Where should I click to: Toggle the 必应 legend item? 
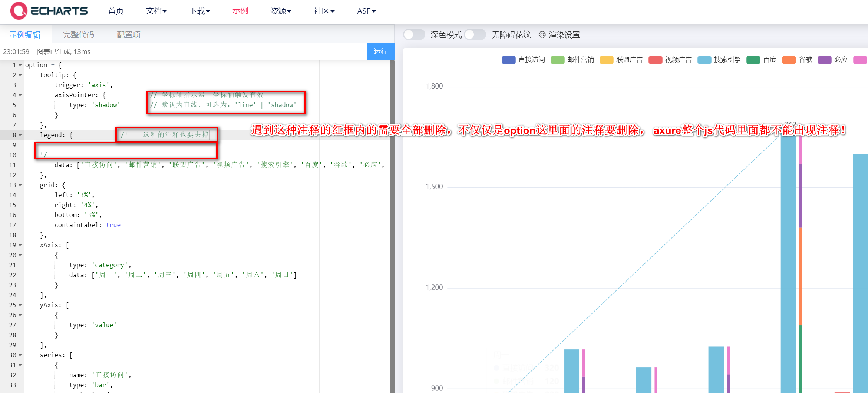click(x=832, y=60)
